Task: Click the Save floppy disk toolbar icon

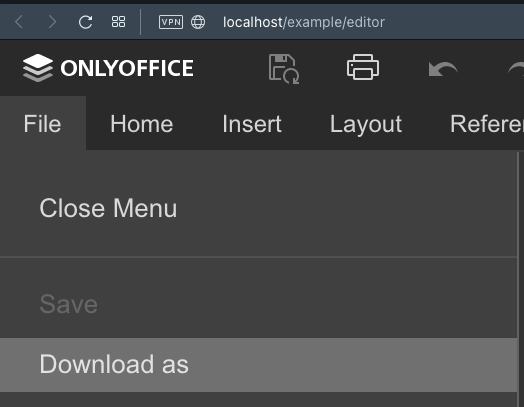Action: [284, 69]
